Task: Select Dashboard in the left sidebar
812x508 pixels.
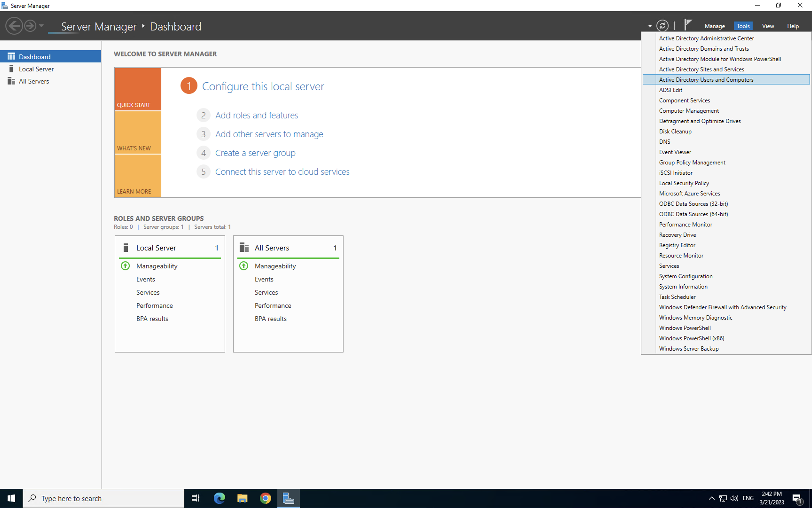Action: (x=51, y=56)
